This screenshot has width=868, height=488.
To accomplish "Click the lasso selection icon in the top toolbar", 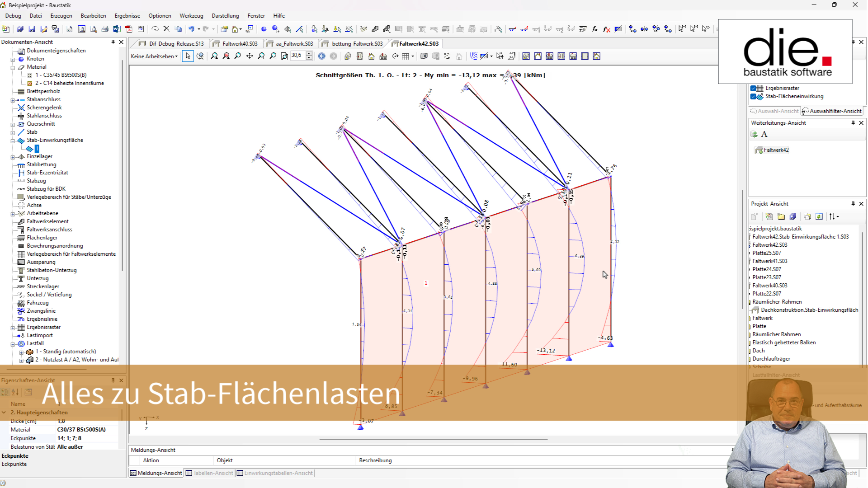I will 155,29.
